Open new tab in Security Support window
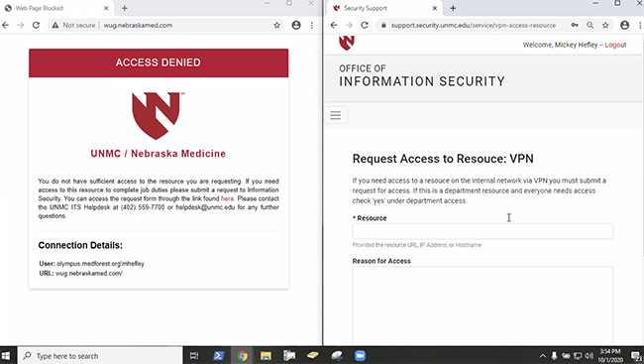This screenshot has width=644, height=364. pyautogui.click(x=453, y=8)
